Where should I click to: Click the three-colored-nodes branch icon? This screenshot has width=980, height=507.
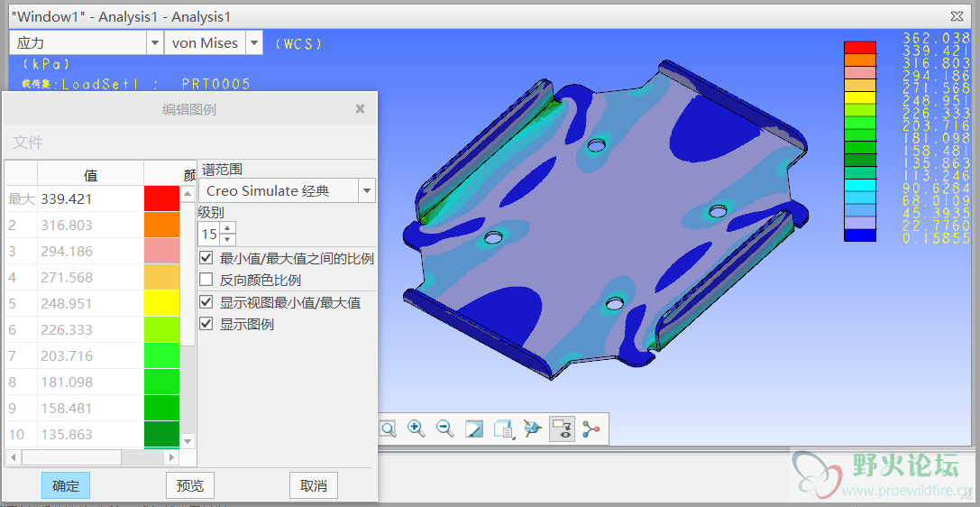click(x=591, y=429)
